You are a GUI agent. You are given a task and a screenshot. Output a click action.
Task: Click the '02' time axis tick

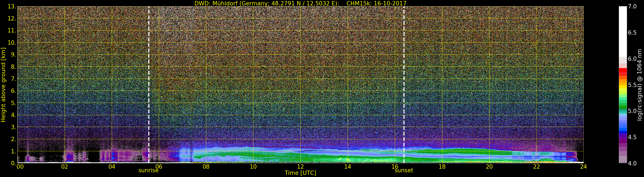click(x=65, y=166)
